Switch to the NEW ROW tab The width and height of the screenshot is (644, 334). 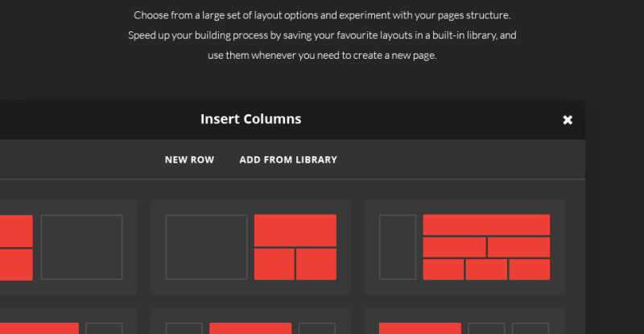[x=189, y=159]
